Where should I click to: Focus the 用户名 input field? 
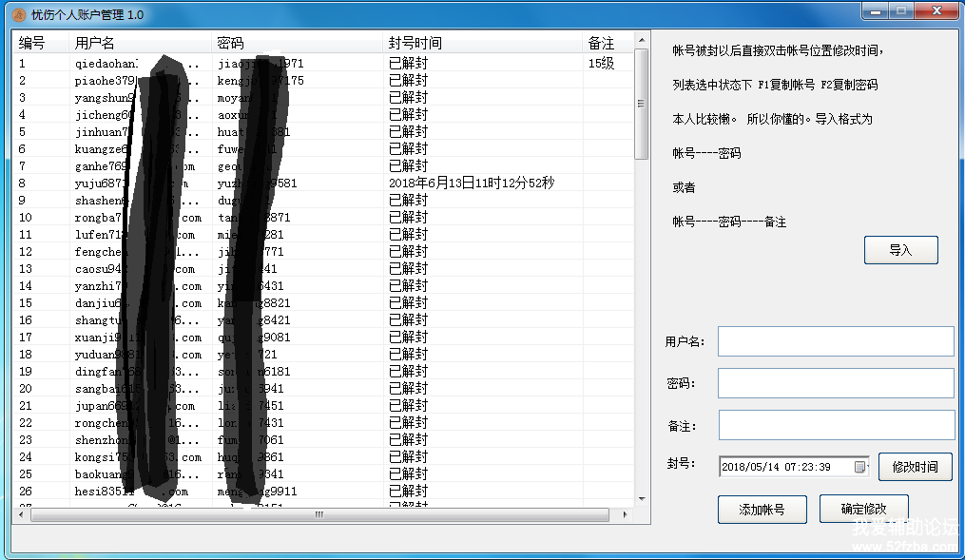click(836, 341)
